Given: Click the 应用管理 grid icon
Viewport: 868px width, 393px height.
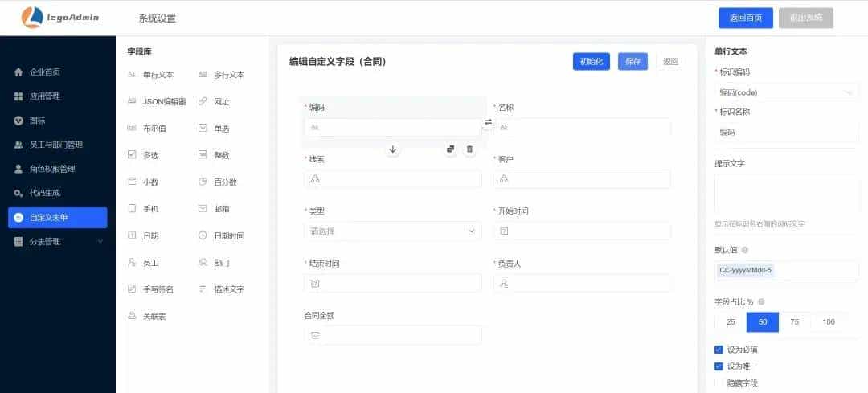Looking at the screenshot, I should 18,96.
